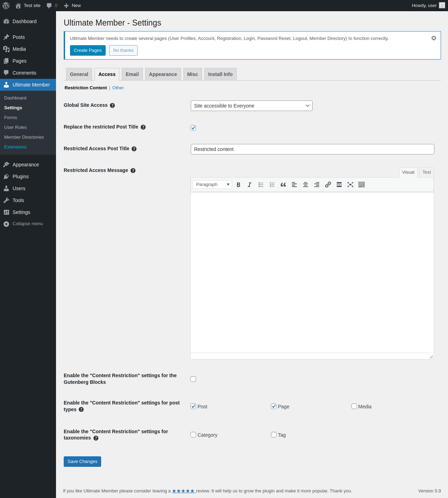Click the Create Pages button
The height and width of the screenshot is (498, 448).
coord(88,50)
